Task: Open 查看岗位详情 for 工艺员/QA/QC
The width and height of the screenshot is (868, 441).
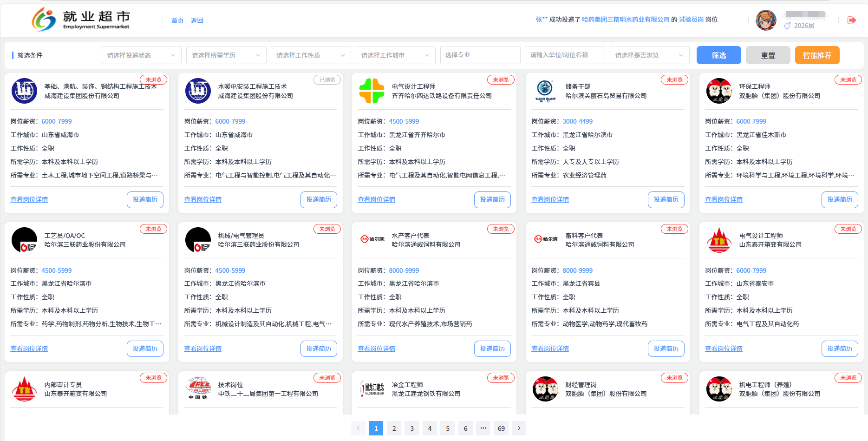Action: click(x=29, y=349)
